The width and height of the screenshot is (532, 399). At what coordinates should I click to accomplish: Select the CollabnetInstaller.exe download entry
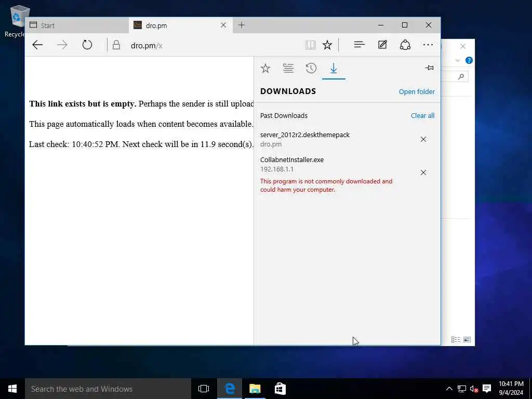(x=348, y=175)
